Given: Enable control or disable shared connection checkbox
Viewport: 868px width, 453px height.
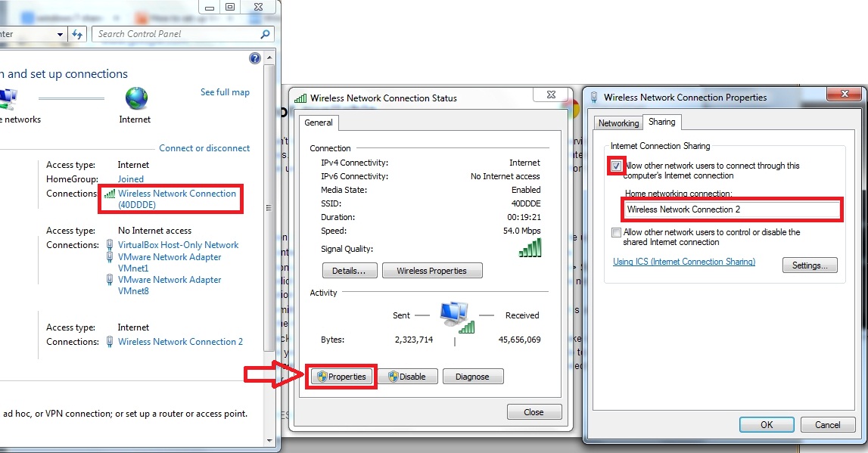Looking at the screenshot, I should point(616,232).
